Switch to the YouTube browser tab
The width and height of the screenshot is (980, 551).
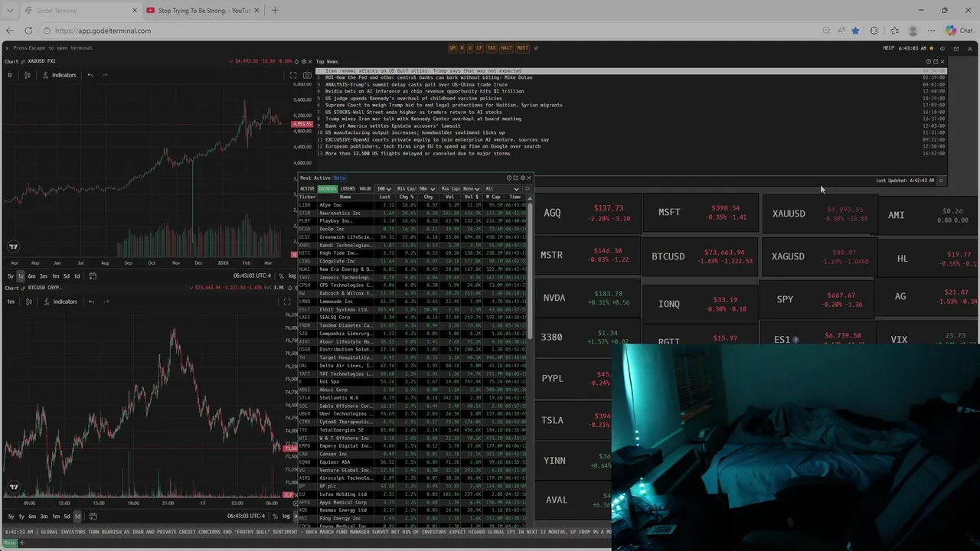click(x=201, y=11)
